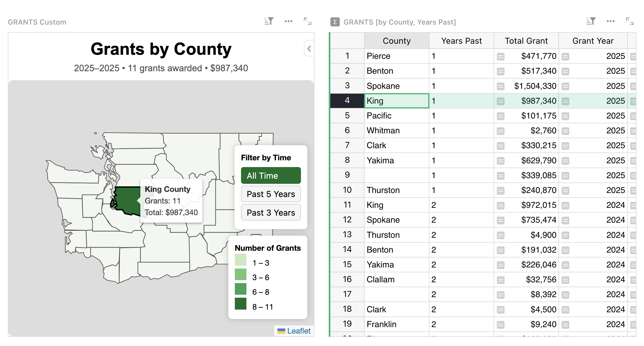The height and width of the screenshot is (346, 644).
Task: Open sort and filter for GRANTS summary table
Action: click(591, 21)
